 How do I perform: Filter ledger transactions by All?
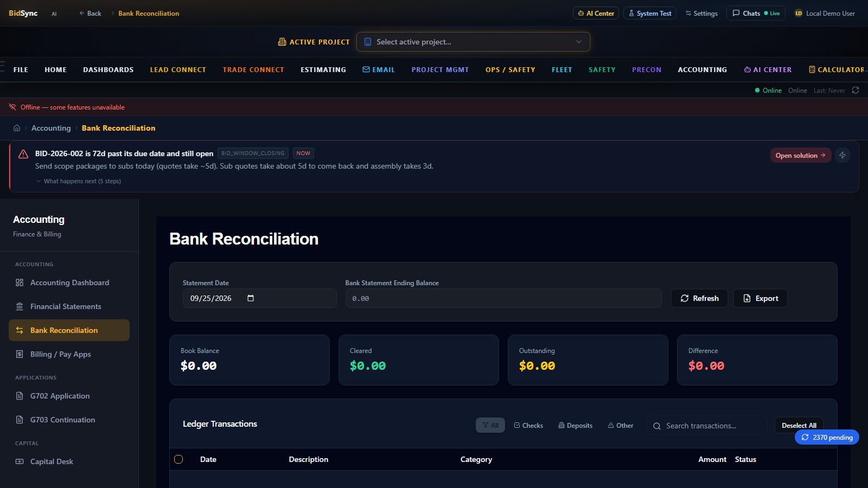point(490,425)
